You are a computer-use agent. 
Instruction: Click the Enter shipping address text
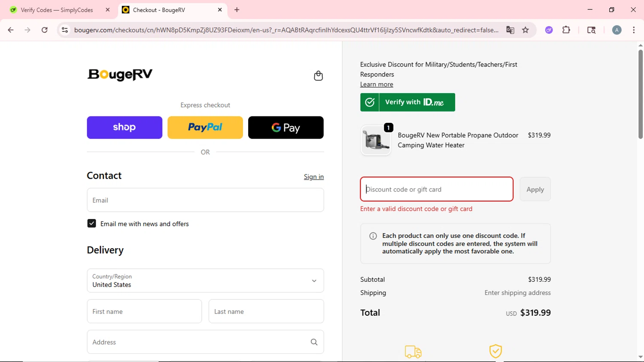[x=517, y=292]
